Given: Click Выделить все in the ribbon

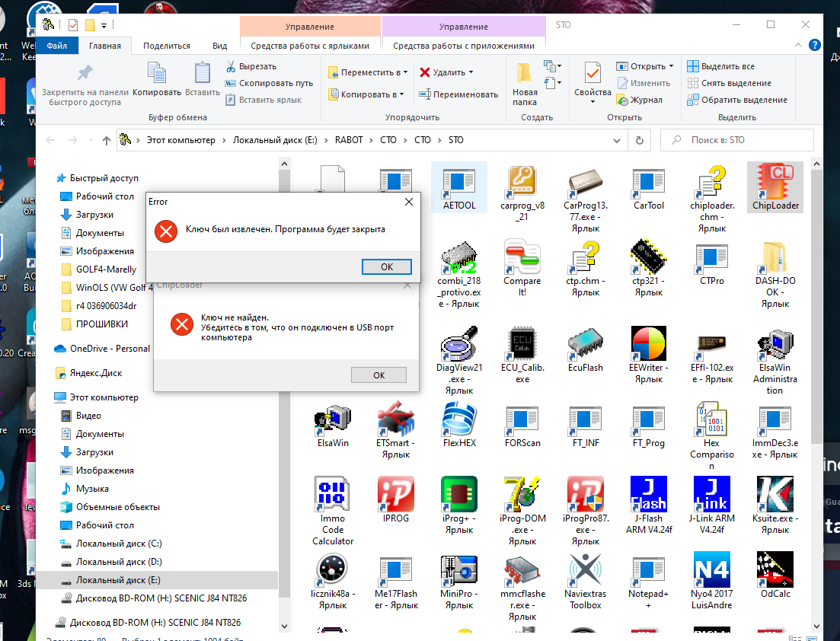Looking at the screenshot, I should (x=727, y=66).
